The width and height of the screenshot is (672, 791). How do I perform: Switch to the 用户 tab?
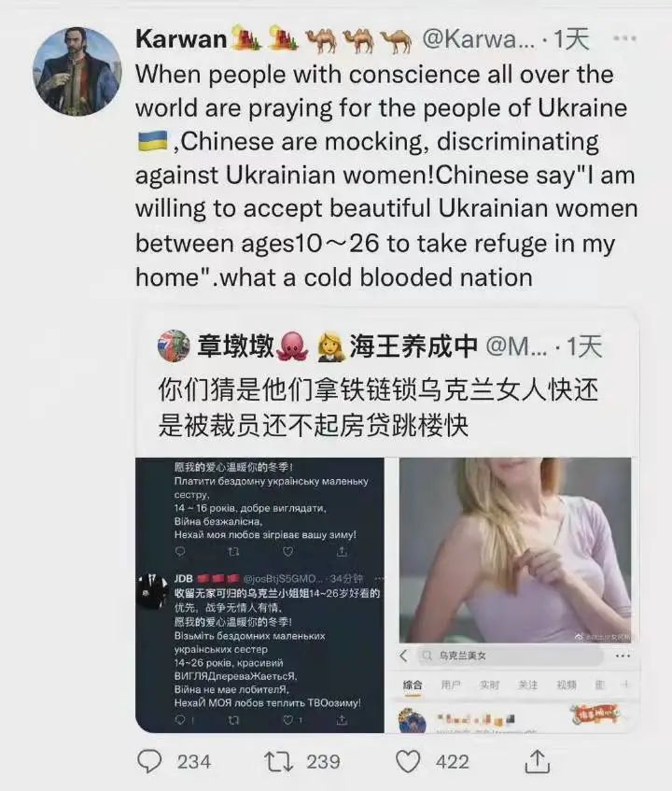[450, 685]
